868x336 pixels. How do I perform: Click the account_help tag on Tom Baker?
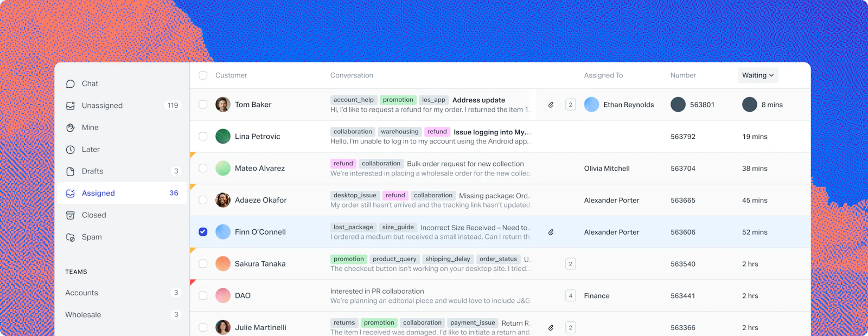(354, 100)
